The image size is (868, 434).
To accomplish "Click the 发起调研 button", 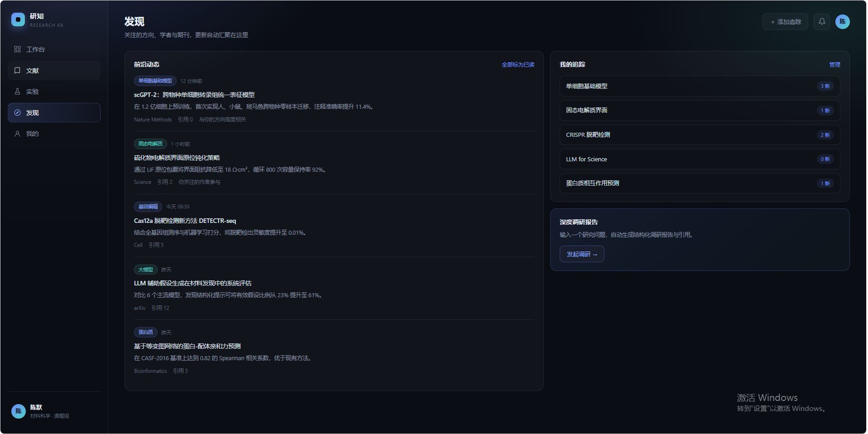I will (x=582, y=254).
